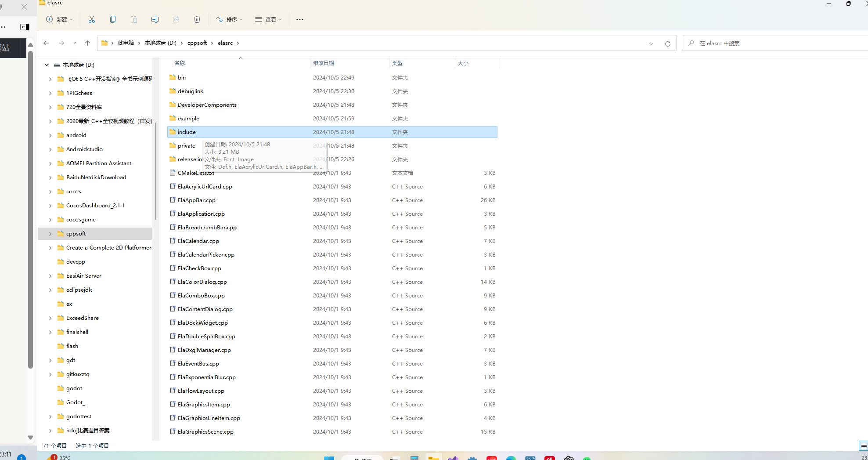This screenshot has height=460, width=868.
Task: Select CocosDashboard_2.1.1 in tree
Action: pos(95,206)
